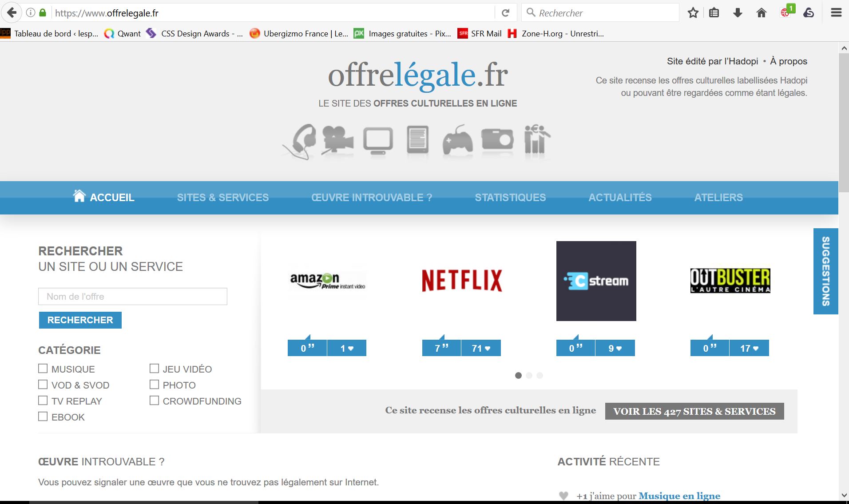Open the downloads arrow icon
This screenshot has height=504, width=849.
[x=738, y=13]
